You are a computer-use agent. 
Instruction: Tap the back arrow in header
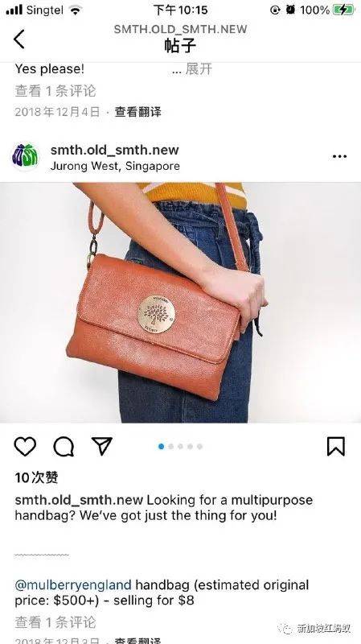tap(18, 39)
